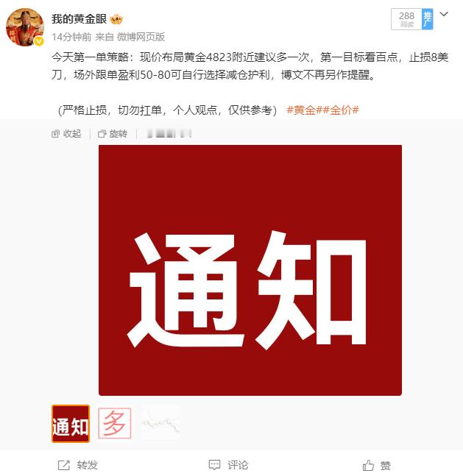Image resolution: width=463 pixels, height=476 pixels.
Task: Select the 多 character thumbnail
Action: coord(115,423)
